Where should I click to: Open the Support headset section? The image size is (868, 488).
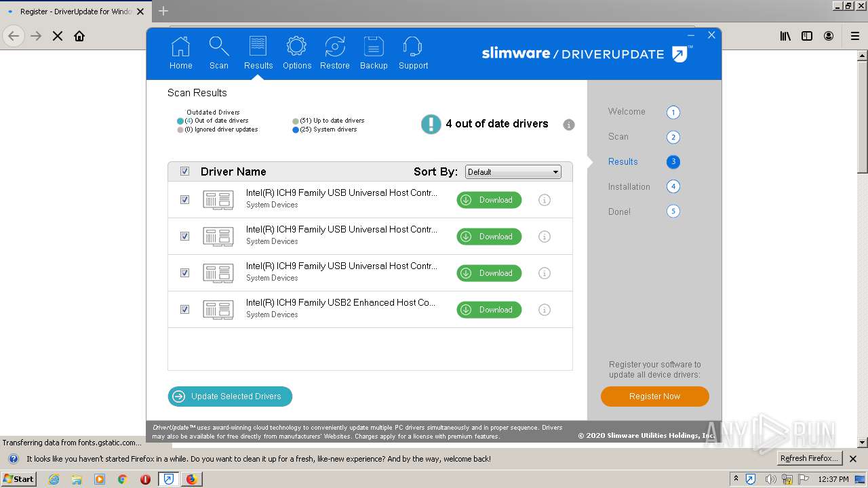click(413, 54)
